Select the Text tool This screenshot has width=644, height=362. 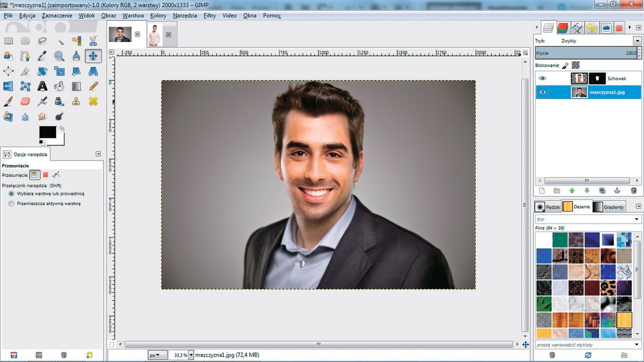pyautogui.click(x=42, y=86)
